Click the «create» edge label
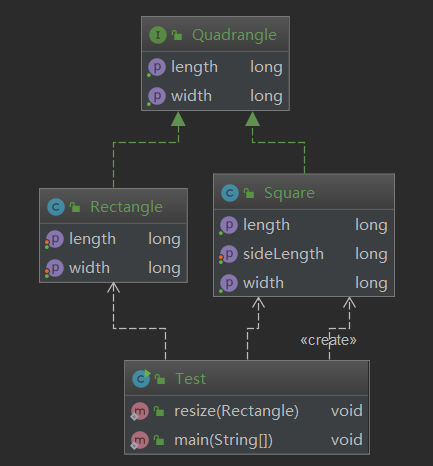Viewport: 433px width, 466px height. [x=328, y=340]
